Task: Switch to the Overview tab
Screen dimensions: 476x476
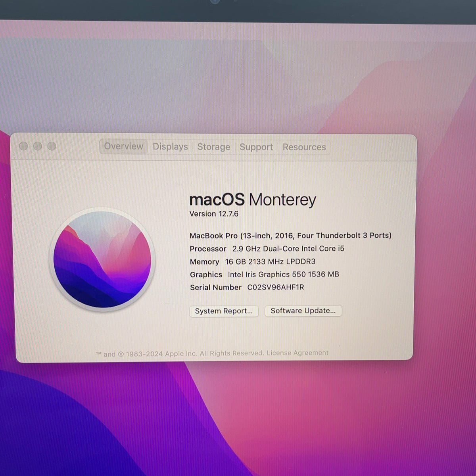Action: point(123,146)
